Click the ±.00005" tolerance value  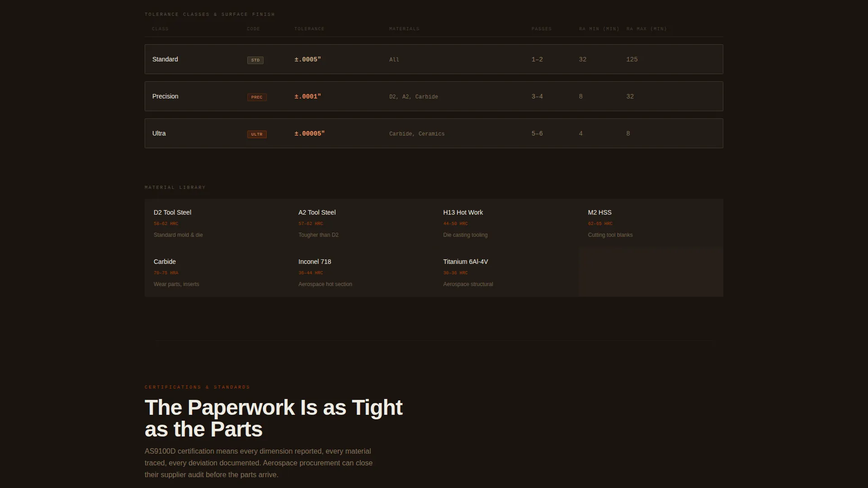coord(310,133)
